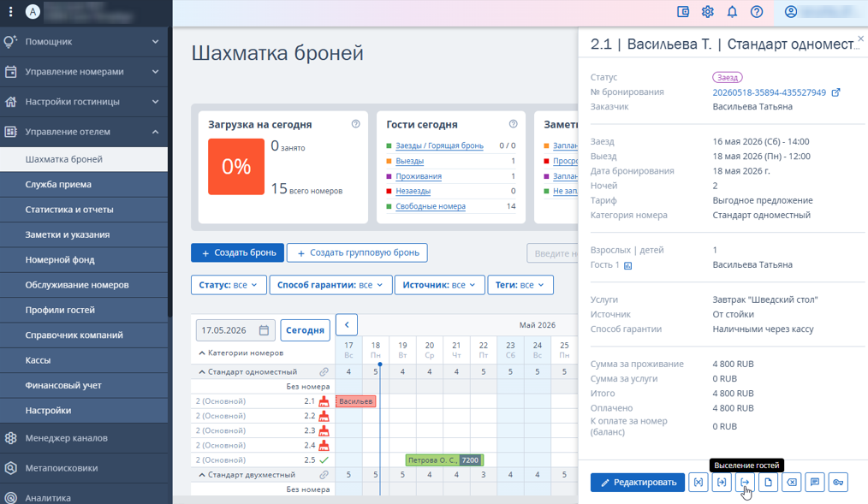
Task: Open Кассы in sidebar
Action: click(84, 361)
